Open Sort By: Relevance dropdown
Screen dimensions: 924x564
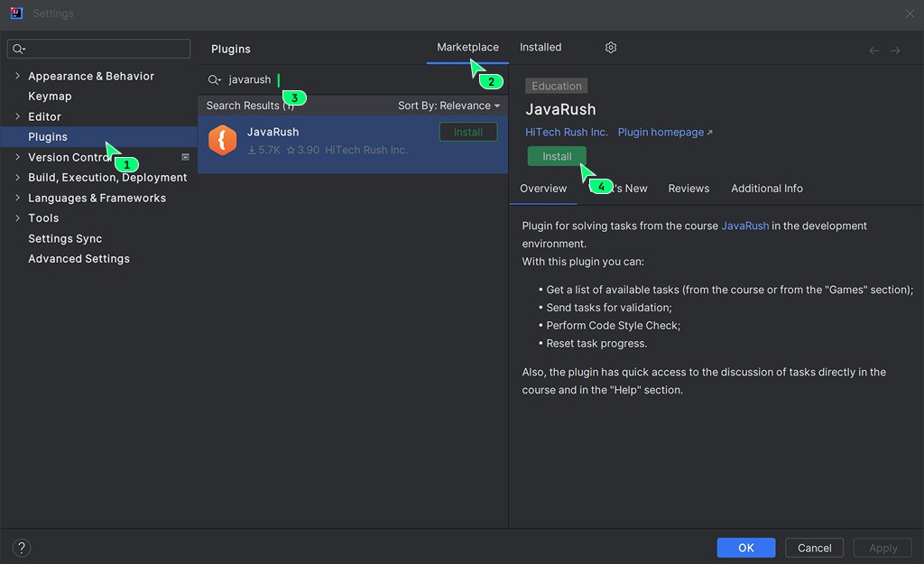point(448,106)
